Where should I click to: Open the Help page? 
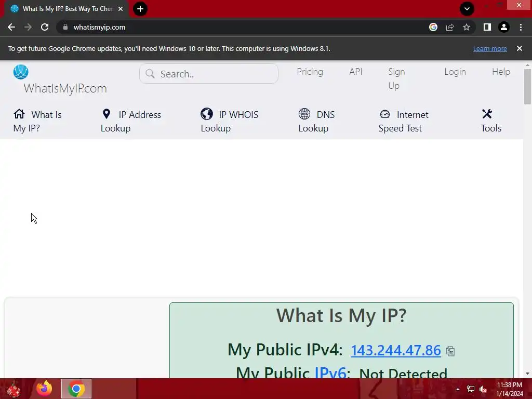click(x=501, y=72)
